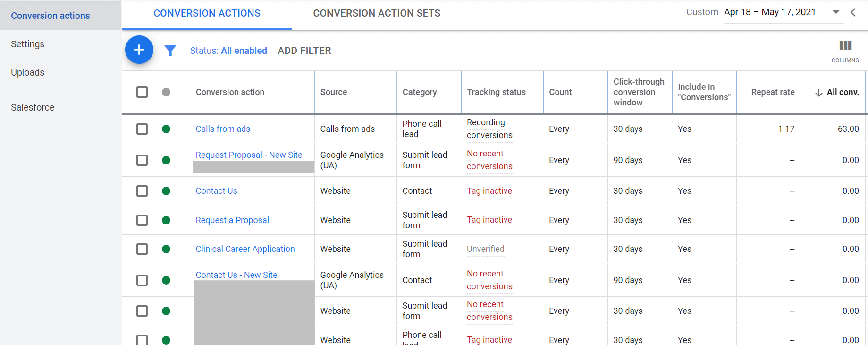The width and height of the screenshot is (868, 345).
Task: Switch to the Conversion Action Sets tab
Action: click(x=377, y=13)
